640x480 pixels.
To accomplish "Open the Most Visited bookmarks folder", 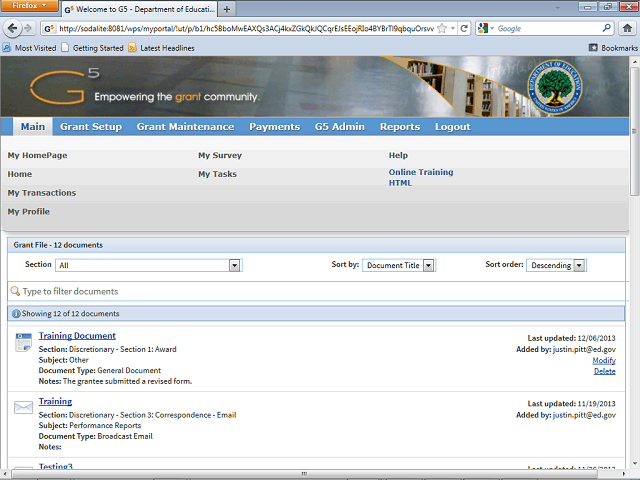I will coord(29,48).
